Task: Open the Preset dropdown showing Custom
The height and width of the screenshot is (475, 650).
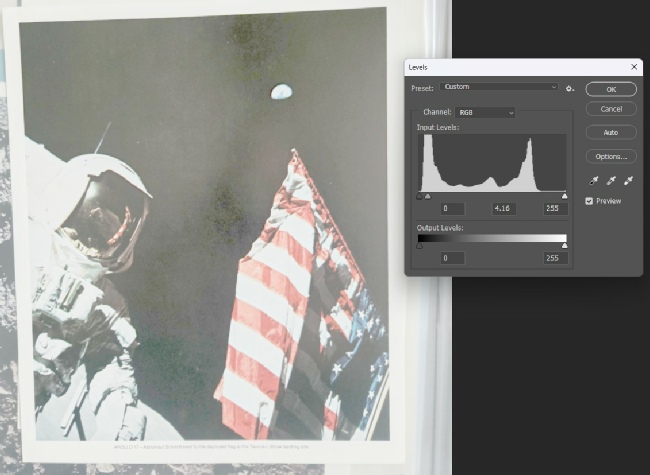Action: [499, 87]
